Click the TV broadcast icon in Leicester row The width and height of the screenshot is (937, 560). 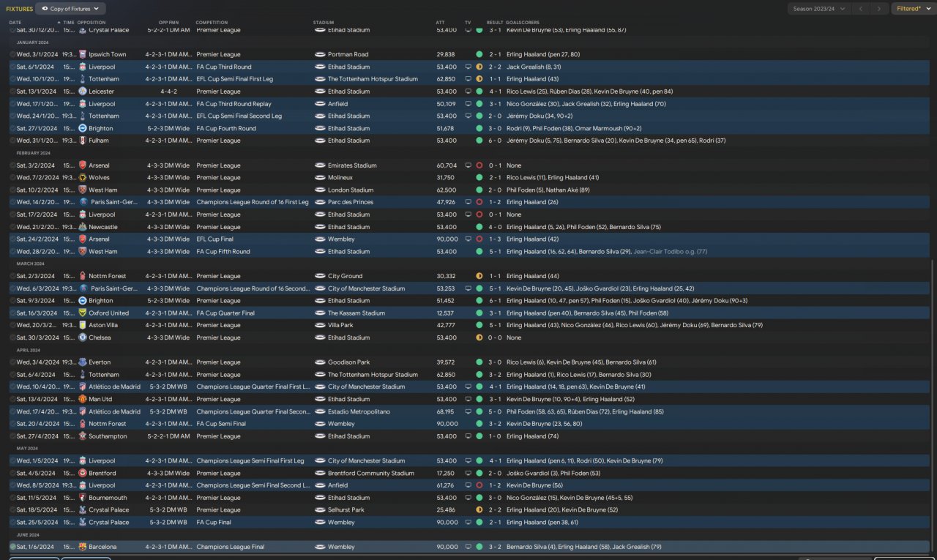pos(468,92)
